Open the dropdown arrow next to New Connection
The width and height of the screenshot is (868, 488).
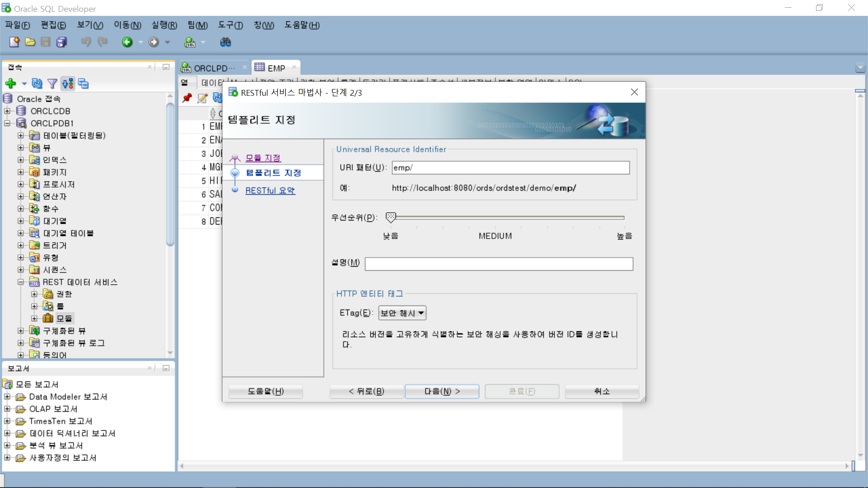click(x=24, y=84)
